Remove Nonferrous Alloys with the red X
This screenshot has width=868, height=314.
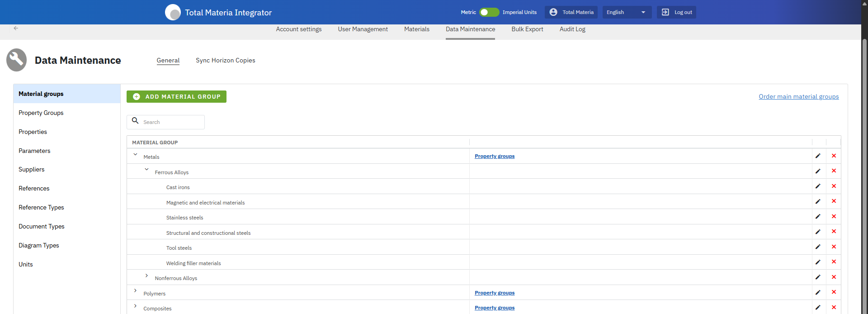(834, 277)
